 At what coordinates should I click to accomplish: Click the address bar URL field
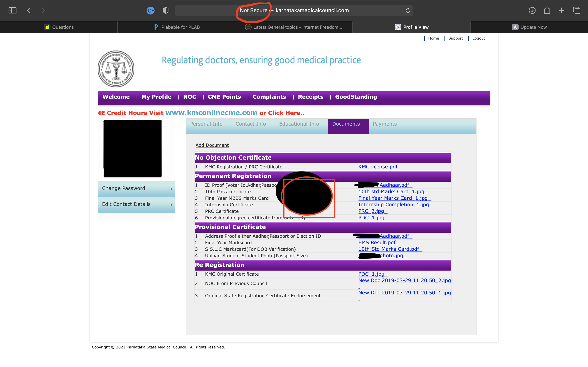[x=312, y=10]
